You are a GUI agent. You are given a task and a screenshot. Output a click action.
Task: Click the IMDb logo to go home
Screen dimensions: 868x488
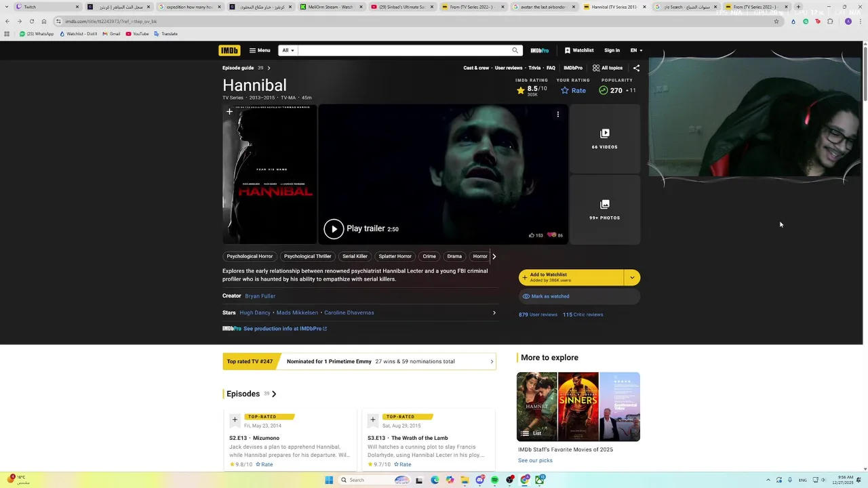click(229, 50)
